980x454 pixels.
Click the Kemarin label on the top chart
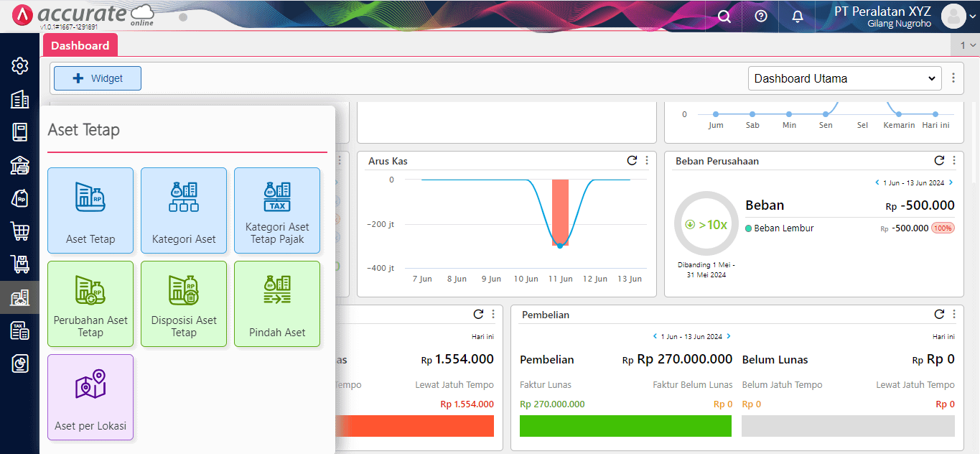click(x=900, y=125)
